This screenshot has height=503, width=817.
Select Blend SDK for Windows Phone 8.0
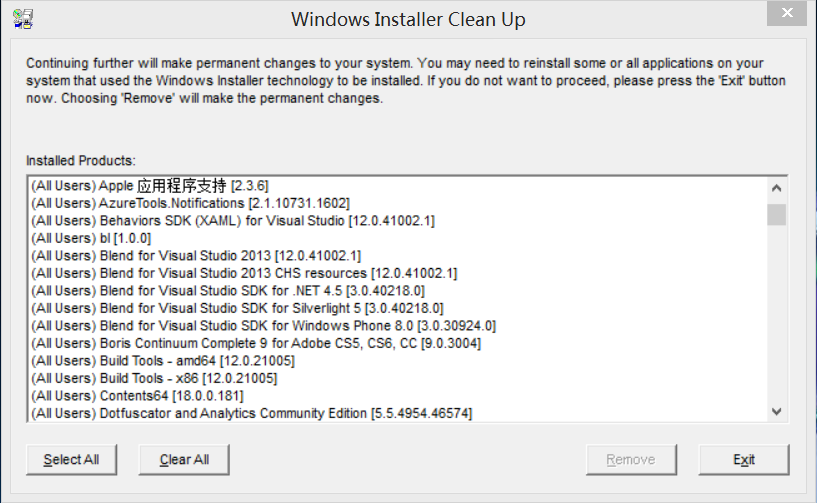[263, 326]
